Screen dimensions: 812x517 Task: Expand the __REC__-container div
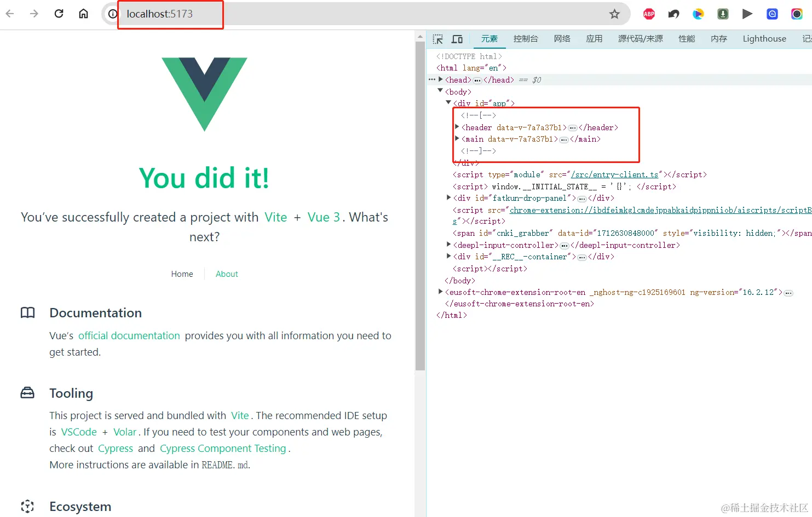click(x=449, y=256)
